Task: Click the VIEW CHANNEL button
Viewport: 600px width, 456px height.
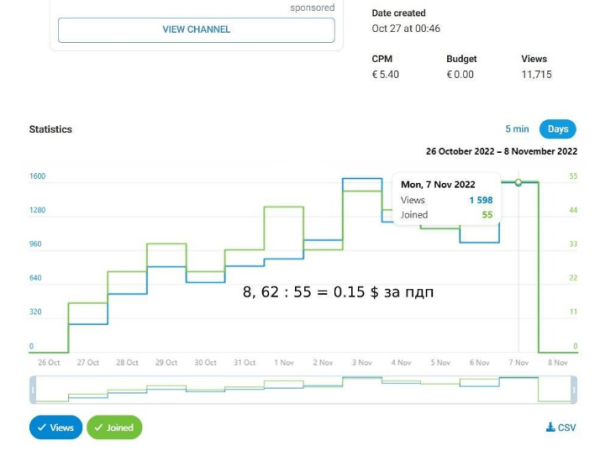Action: (x=196, y=30)
